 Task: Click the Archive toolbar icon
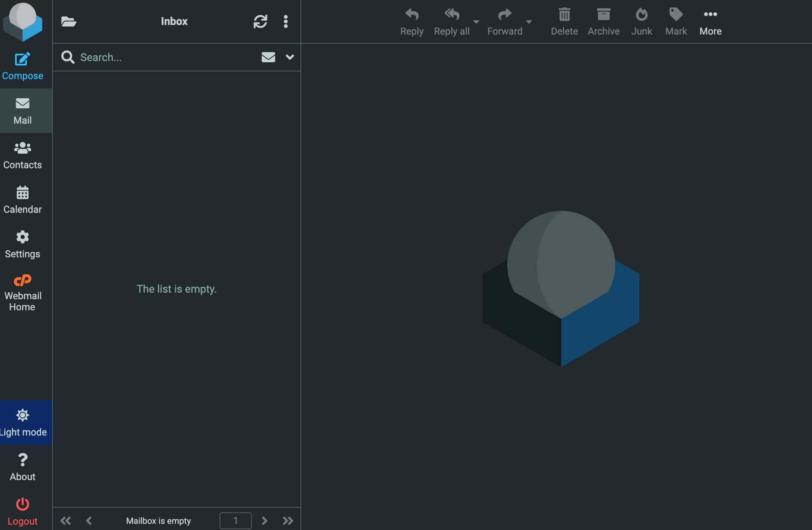(603, 15)
